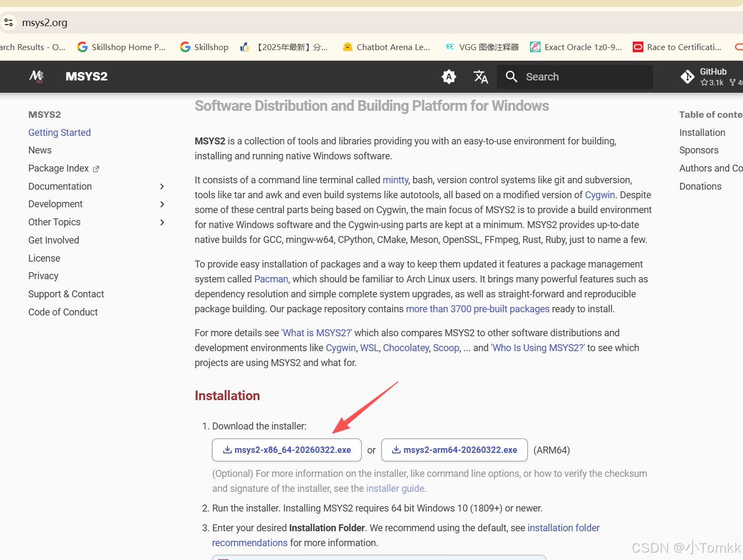Screen dimensions: 743x560
Task: Open the Skillshop bookmark
Action: coord(205,47)
